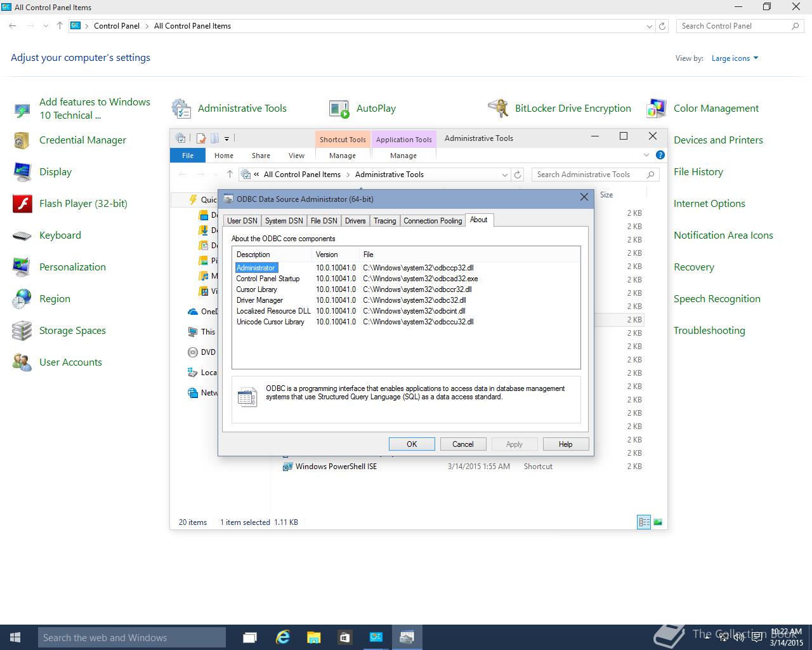Open the Display settings icon

[x=22, y=172]
